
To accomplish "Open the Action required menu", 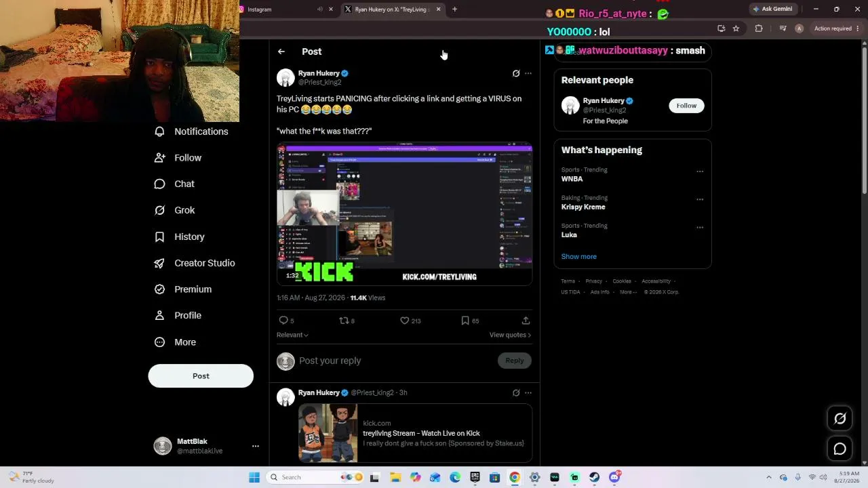I will click(x=837, y=28).
